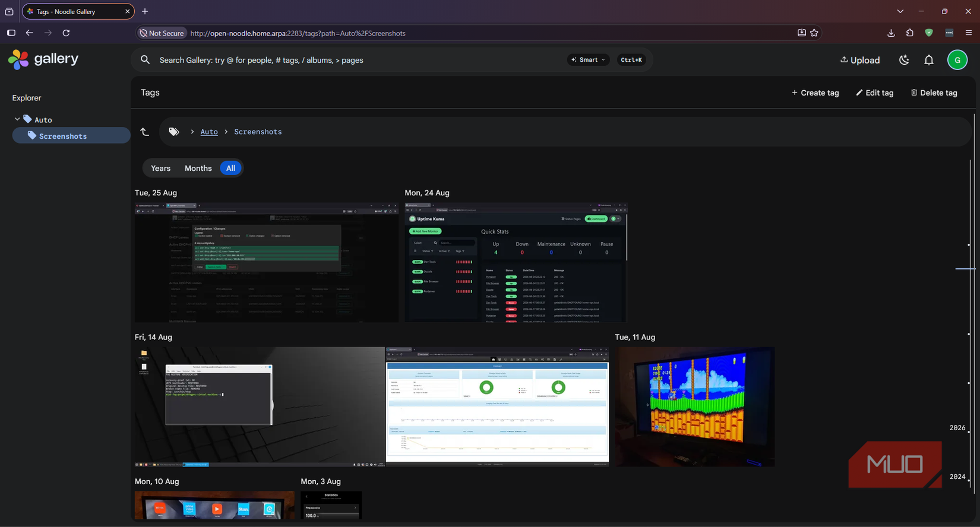The height and width of the screenshot is (527, 980).
Task: Select the Tags - Noodle Gallery browser tab
Action: [x=78, y=11]
